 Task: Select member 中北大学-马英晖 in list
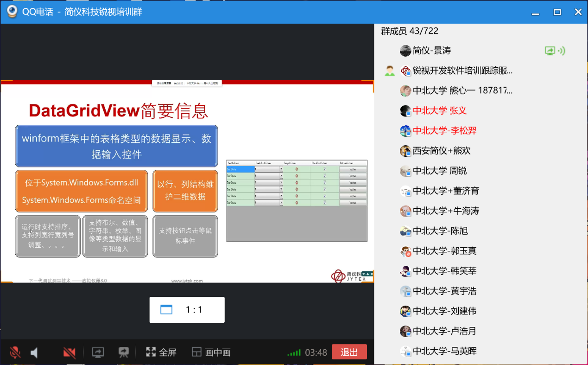pyautogui.click(x=444, y=351)
